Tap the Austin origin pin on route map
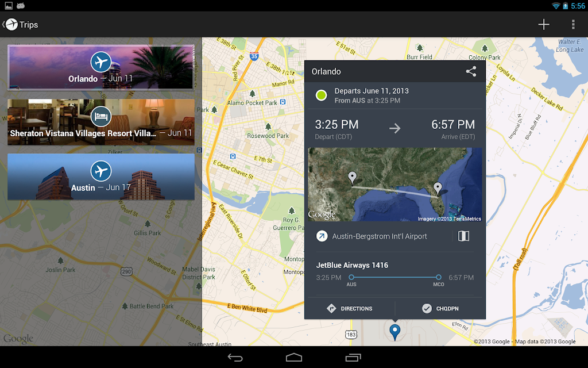Screen dimensions: 588x368 pyautogui.click(x=352, y=177)
